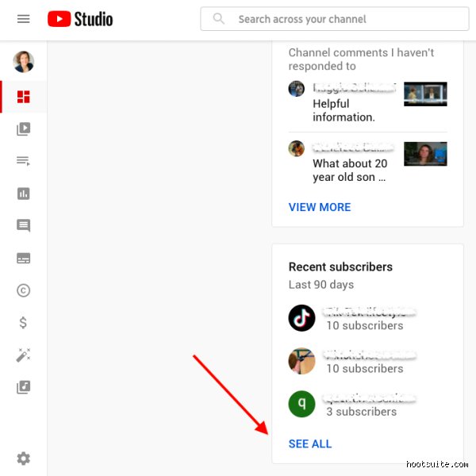476x476 pixels.
Task: Focus the Search across your channel field
Action: [x=335, y=19]
